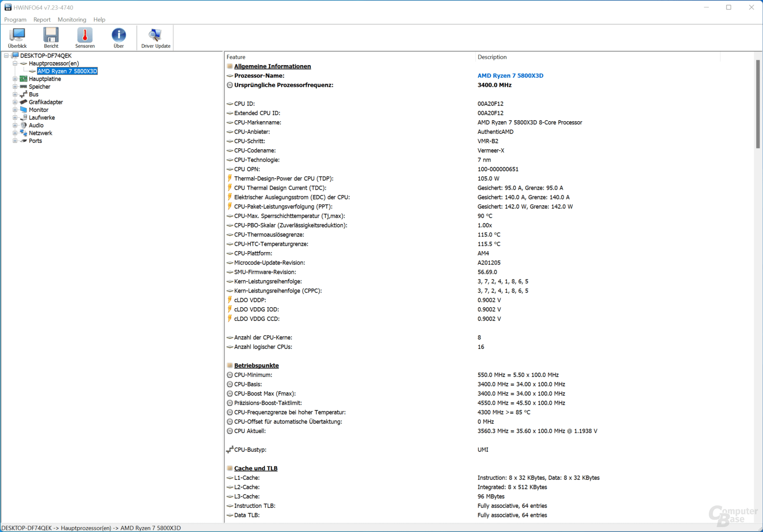Click the Netzwerk network icon in tree
The image size is (763, 532).
tap(23, 133)
